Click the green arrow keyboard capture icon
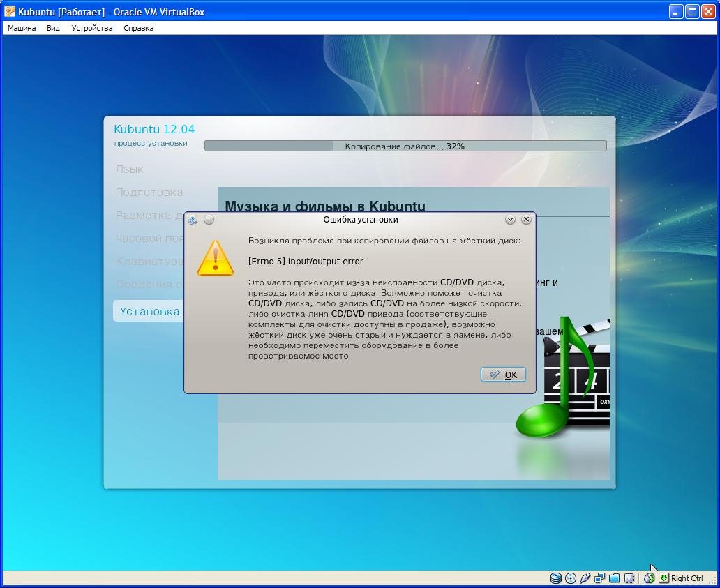 click(664, 578)
